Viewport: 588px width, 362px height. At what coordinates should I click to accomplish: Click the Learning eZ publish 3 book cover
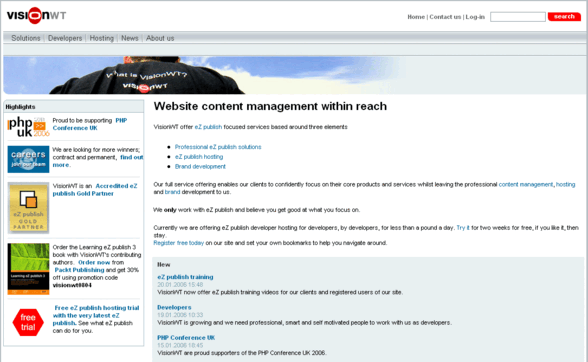(x=28, y=269)
